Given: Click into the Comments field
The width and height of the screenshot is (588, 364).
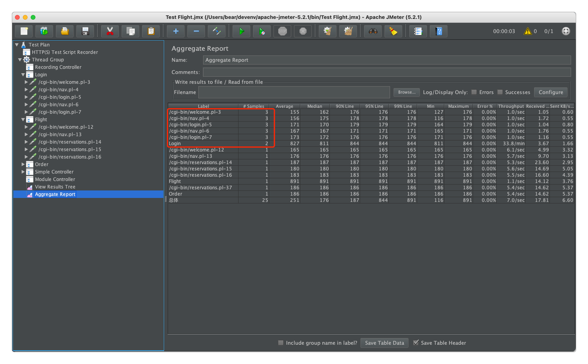Looking at the screenshot, I should tap(387, 72).
